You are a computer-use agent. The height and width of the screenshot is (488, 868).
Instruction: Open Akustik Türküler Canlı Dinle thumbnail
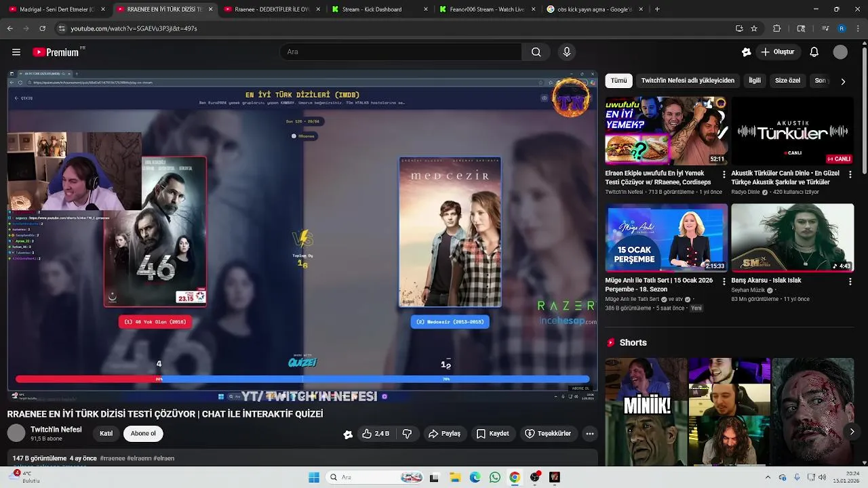coord(793,131)
